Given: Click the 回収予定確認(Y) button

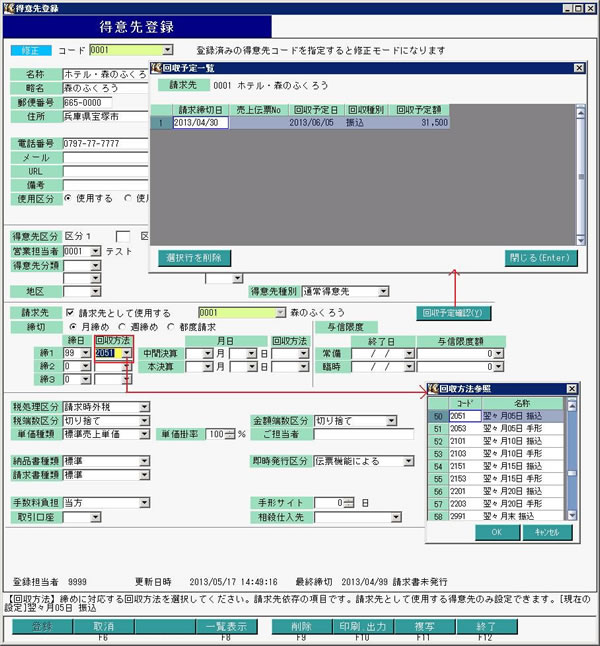Looking at the screenshot, I should click(453, 313).
